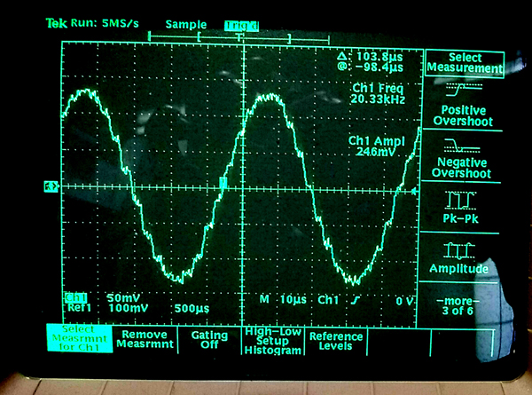Choose Remove Measrmnt menu item

145,339
